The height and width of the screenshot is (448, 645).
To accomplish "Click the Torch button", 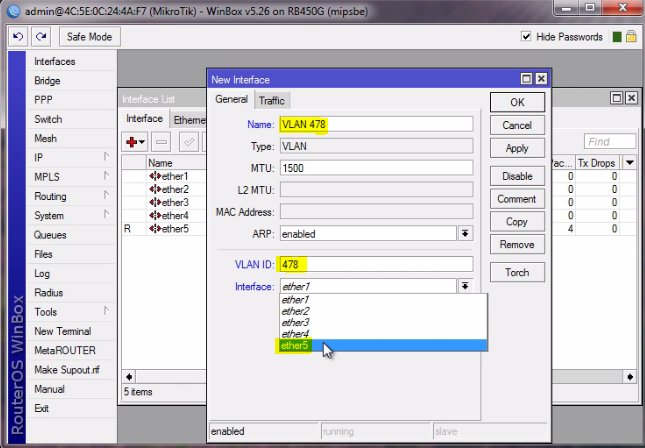I will pos(517,272).
